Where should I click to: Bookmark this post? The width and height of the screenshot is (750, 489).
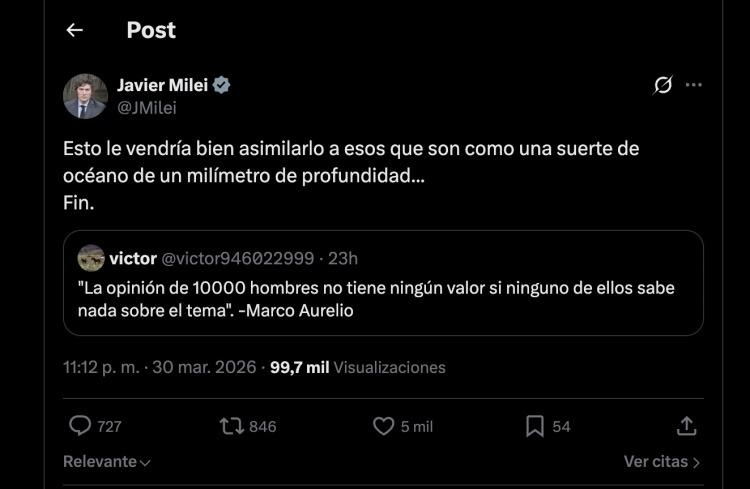535,426
